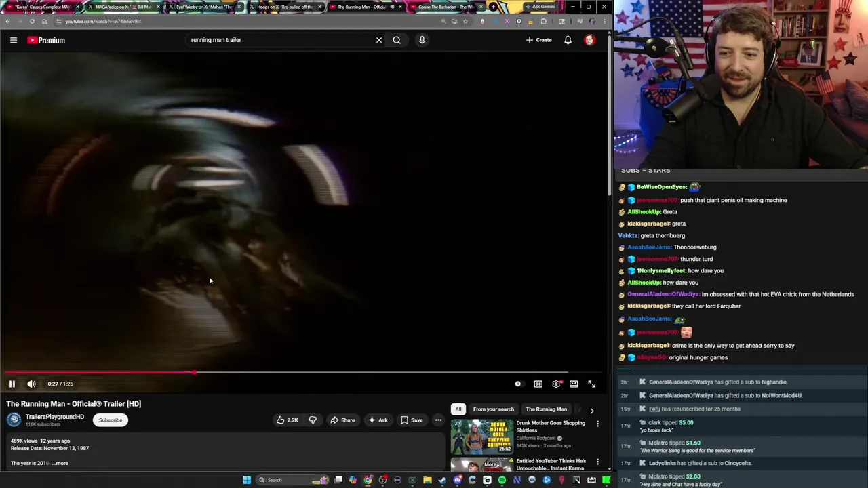Open the Ask AI button
868x488 pixels.
tap(378, 420)
